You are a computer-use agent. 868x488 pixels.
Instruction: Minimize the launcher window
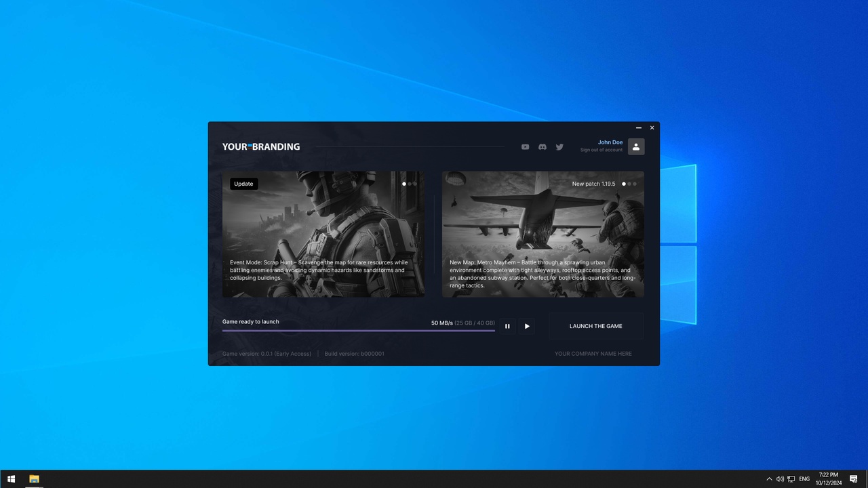639,127
